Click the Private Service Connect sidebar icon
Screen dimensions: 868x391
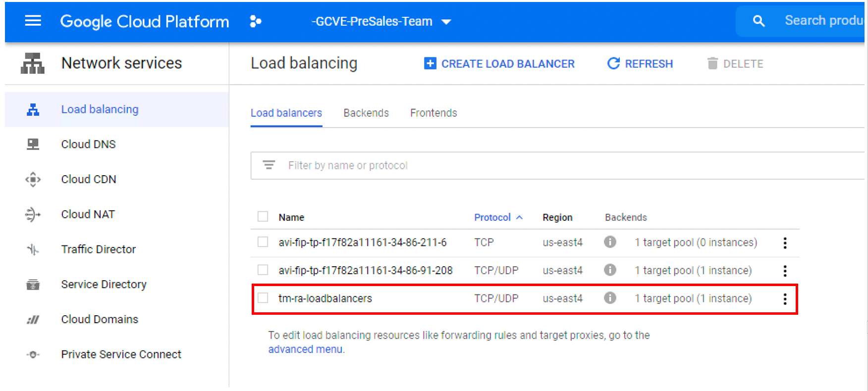click(33, 354)
